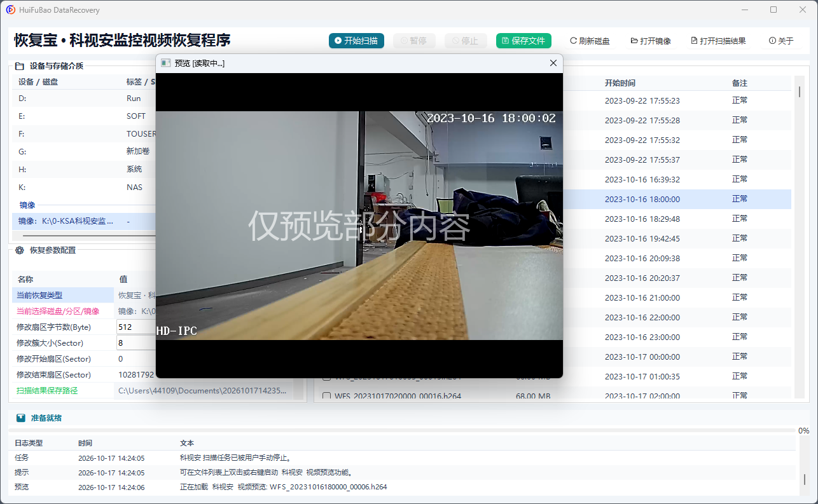Close the 预览 preview window
818x504 pixels.
(553, 63)
